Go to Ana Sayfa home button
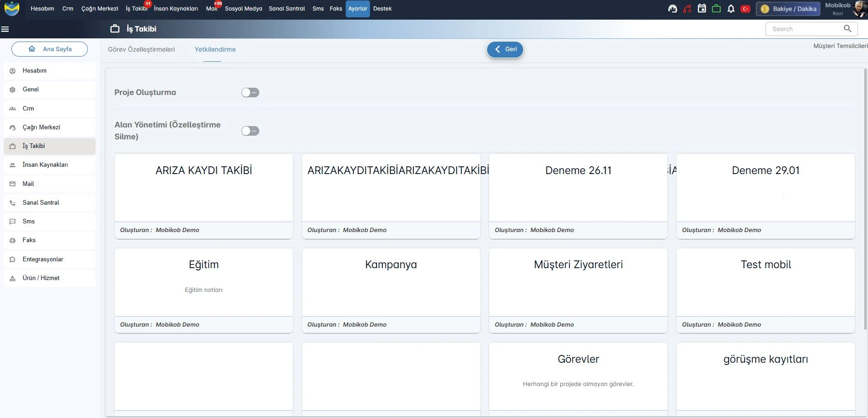Image resolution: width=868 pixels, height=418 pixels. [x=49, y=49]
